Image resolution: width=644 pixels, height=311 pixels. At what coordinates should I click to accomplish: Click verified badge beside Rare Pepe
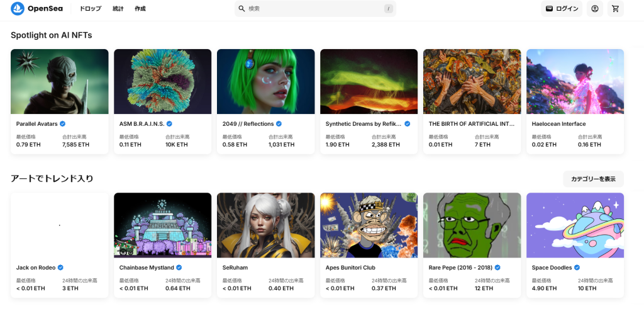497,268
